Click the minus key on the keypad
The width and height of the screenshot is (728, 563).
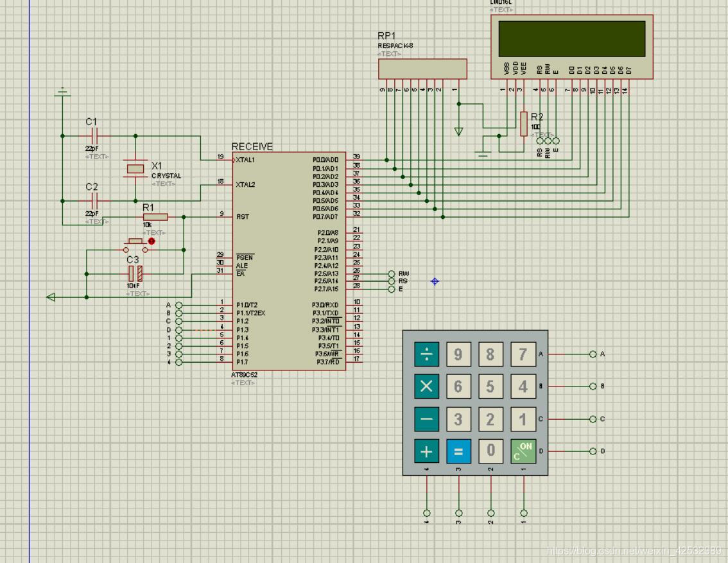(426, 419)
